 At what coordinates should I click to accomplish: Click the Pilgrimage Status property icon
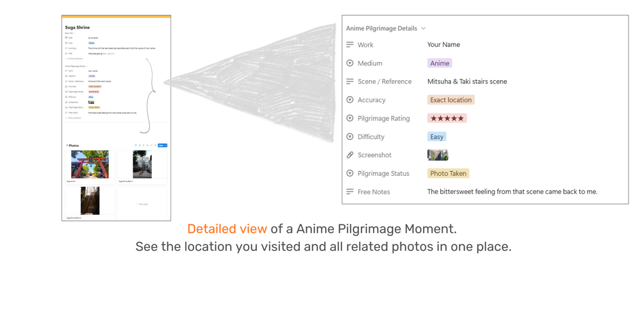point(350,173)
